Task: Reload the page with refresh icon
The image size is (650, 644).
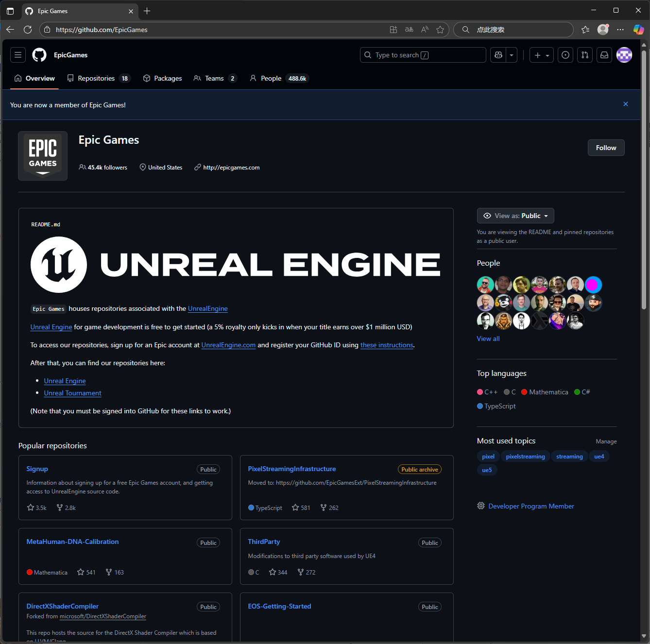Action: click(28, 30)
